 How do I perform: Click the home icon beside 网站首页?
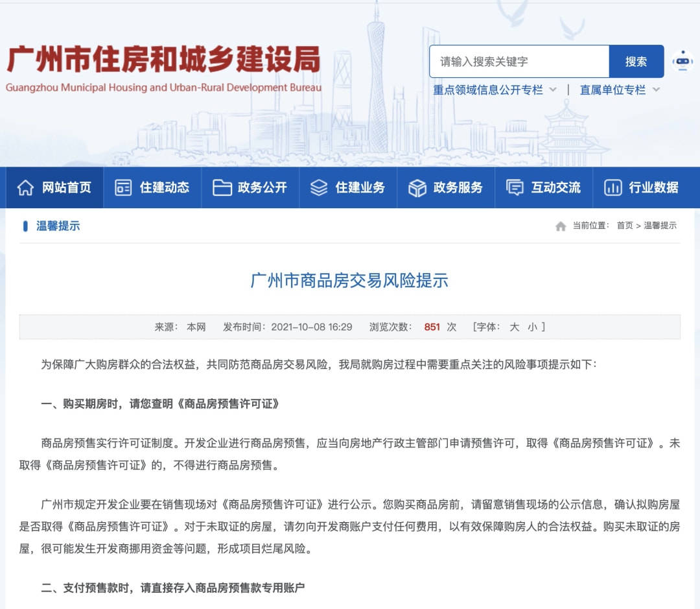25,188
